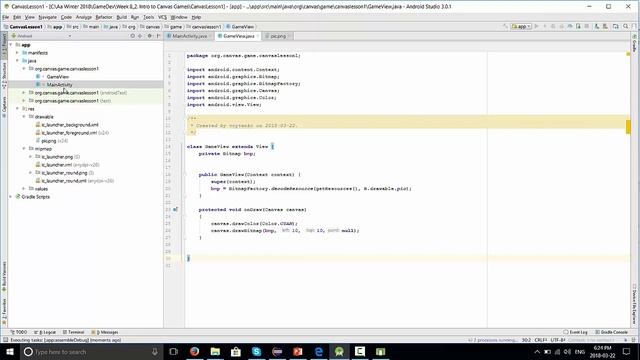Open the Navigate menu

coord(47,17)
